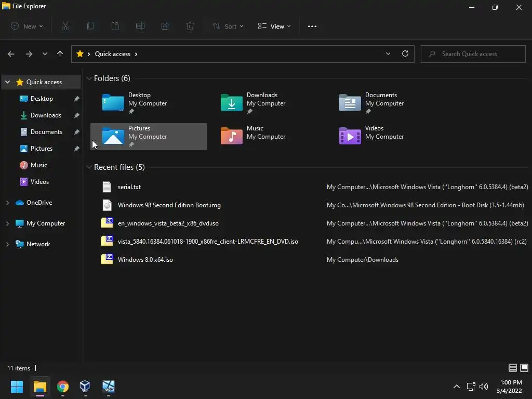Refresh the Quick access view

(x=405, y=54)
